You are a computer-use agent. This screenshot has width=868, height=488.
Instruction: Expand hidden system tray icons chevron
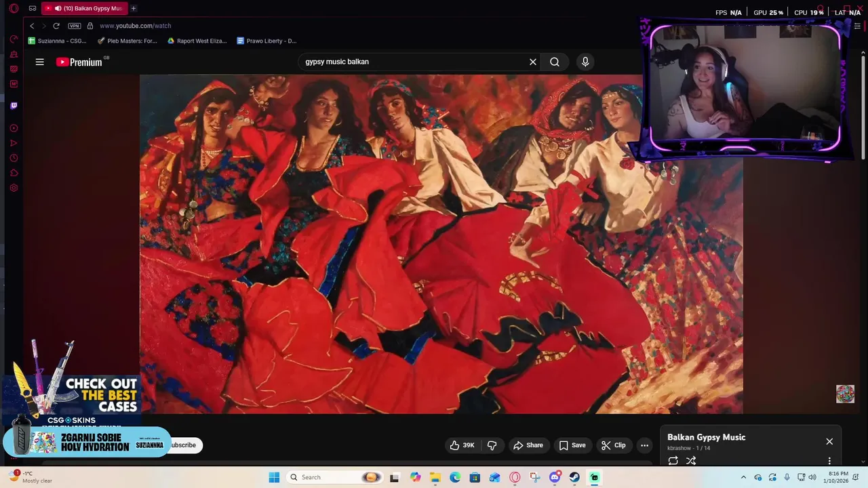pos(743,477)
